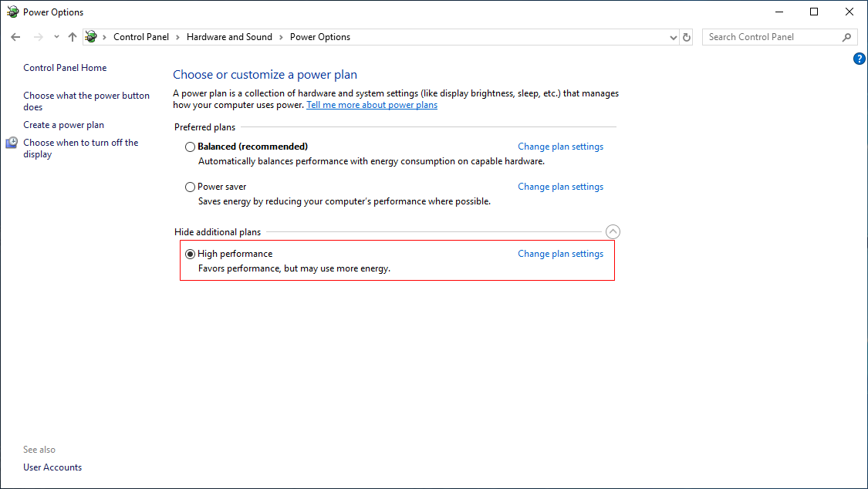The width and height of the screenshot is (868, 489).
Task: Select the Balanced (recommended) radio button
Action: click(x=191, y=147)
